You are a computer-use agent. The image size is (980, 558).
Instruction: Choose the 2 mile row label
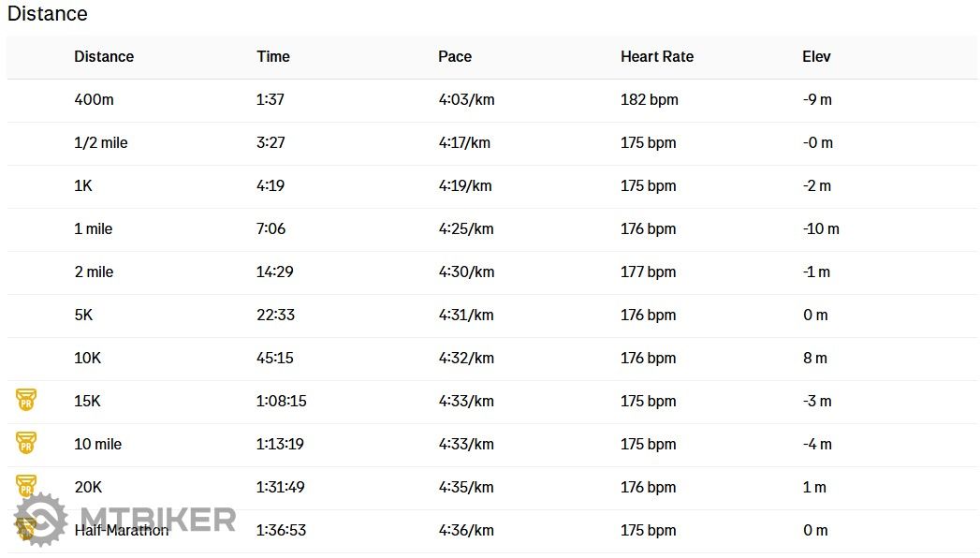94,272
